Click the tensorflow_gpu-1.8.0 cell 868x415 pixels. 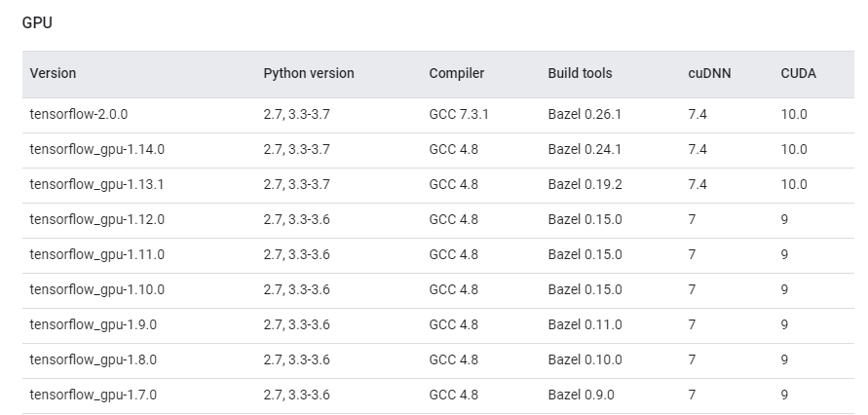pyautogui.click(x=94, y=359)
